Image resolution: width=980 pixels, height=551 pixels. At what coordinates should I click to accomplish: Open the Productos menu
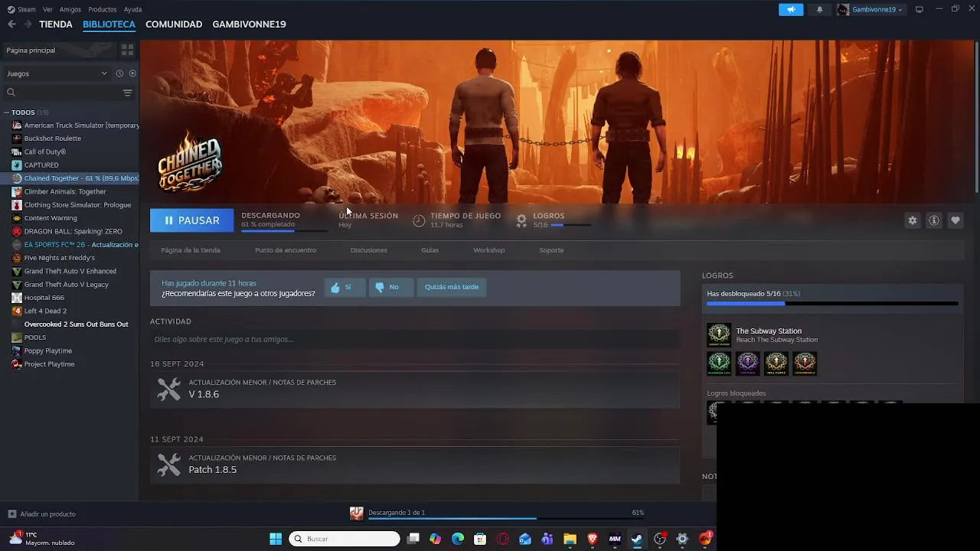pos(103,9)
